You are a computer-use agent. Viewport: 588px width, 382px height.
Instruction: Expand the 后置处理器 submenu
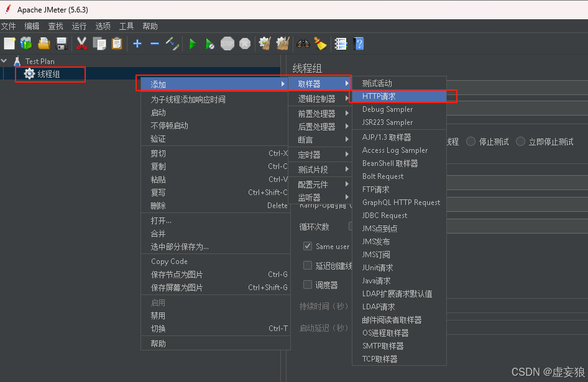point(320,126)
